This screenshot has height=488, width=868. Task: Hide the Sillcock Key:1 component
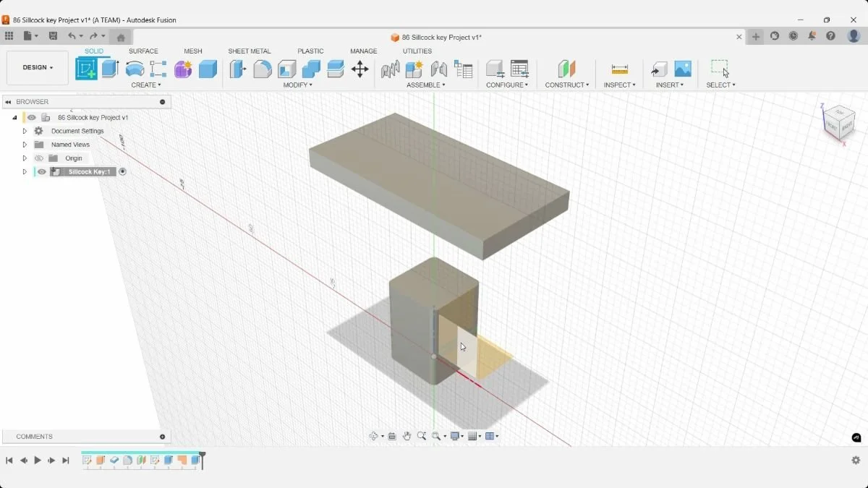coord(42,172)
